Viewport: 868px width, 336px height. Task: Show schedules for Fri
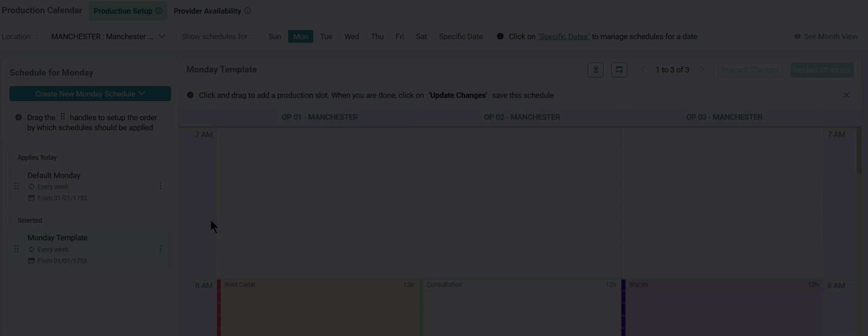(x=400, y=36)
